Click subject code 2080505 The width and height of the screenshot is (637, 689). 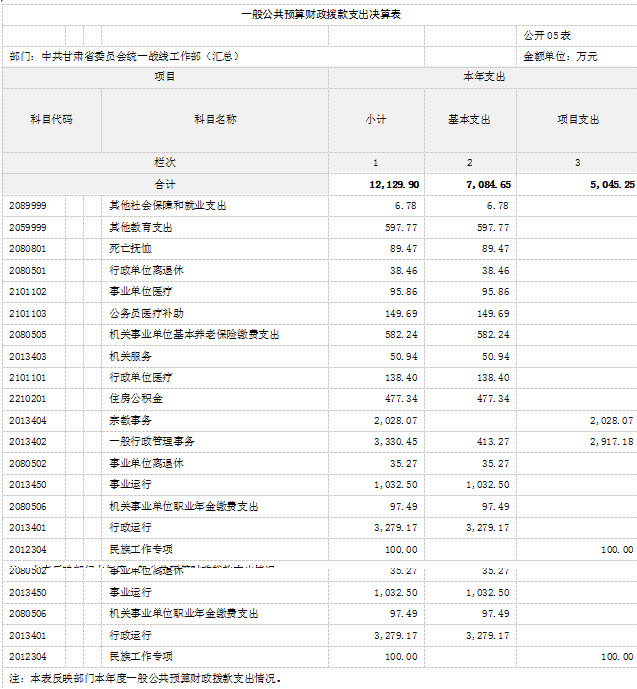click(28, 335)
